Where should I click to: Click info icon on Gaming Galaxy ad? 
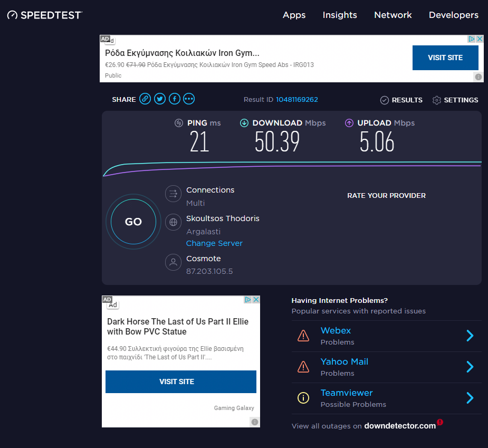pyautogui.click(x=255, y=422)
